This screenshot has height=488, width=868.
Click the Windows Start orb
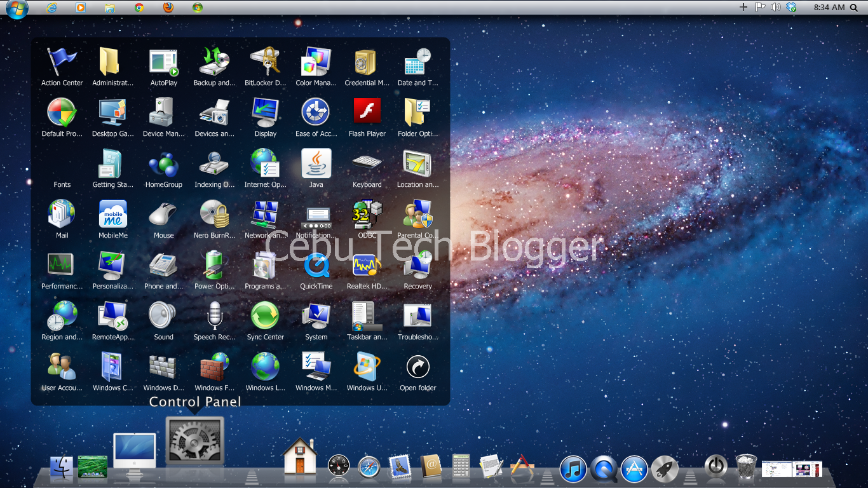click(x=17, y=9)
